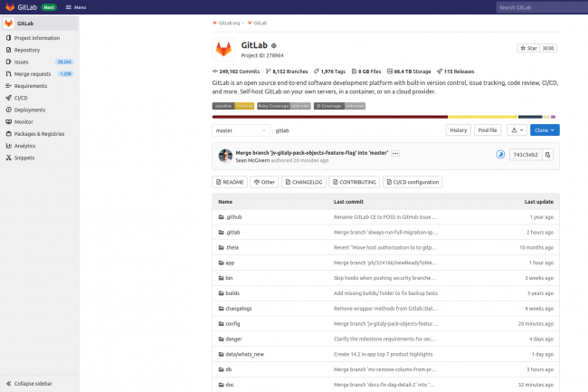Image resolution: width=588 pixels, height=392 pixels.
Task: Click the History button
Action: 459,130
